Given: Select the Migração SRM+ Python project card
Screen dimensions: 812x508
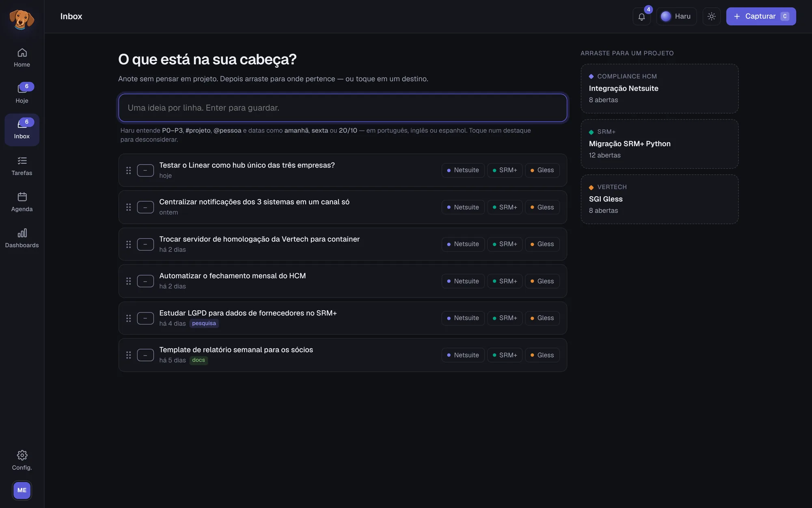Looking at the screenshot, I should coord(659,144).
